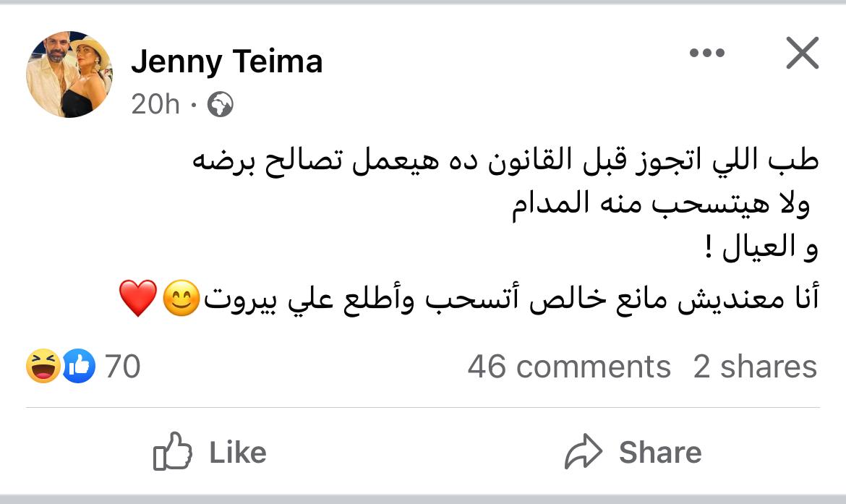Click the blue thumbs-up reaction icon
This screenshot has height=504, width=846.
point(79,366)
